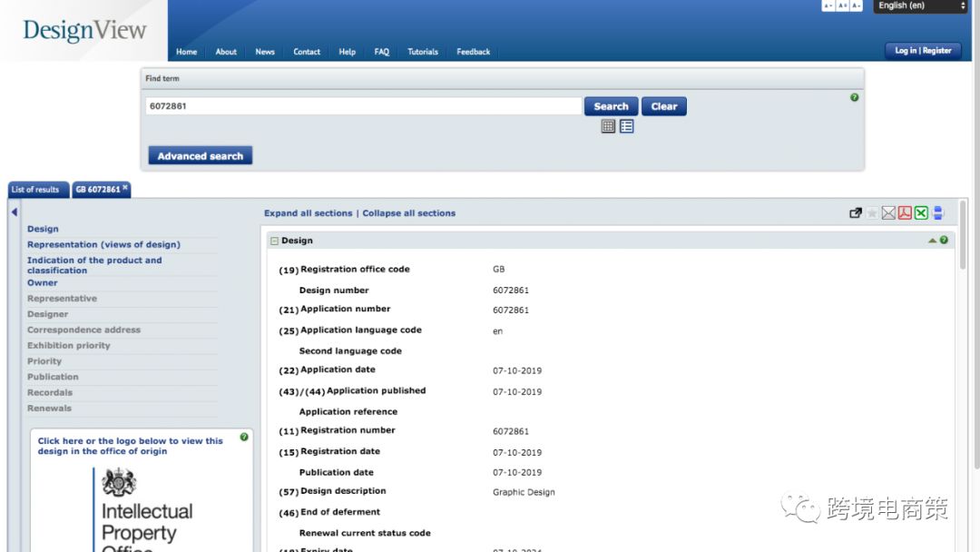Click the Log in | Register button
This screenshot has height=552, width=980.
coord(923,51)
